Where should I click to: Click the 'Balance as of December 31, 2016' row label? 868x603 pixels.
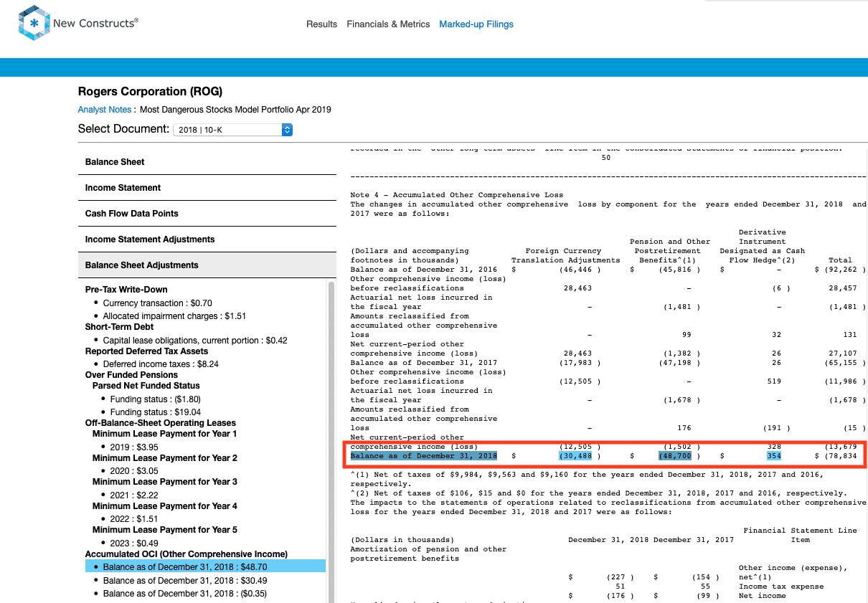pyautogui.click(x=424, y=270)
